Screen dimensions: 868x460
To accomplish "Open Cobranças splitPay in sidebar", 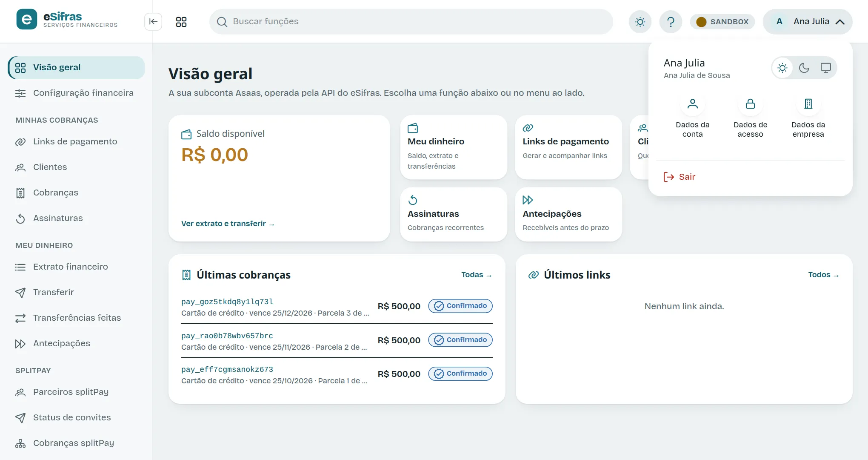I will 77,443.
